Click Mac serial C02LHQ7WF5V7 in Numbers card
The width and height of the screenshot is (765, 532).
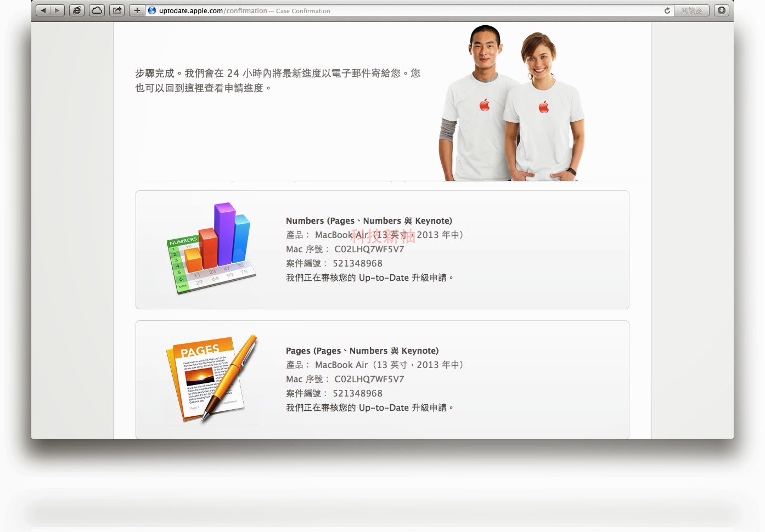pyautogui.click(x=369, y=249)
